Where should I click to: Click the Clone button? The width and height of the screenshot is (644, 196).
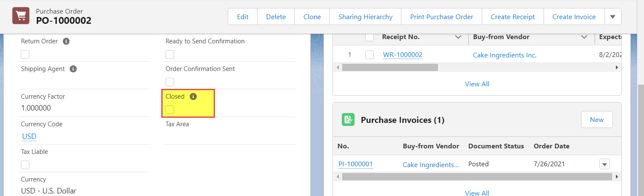(x=312, y=17)
